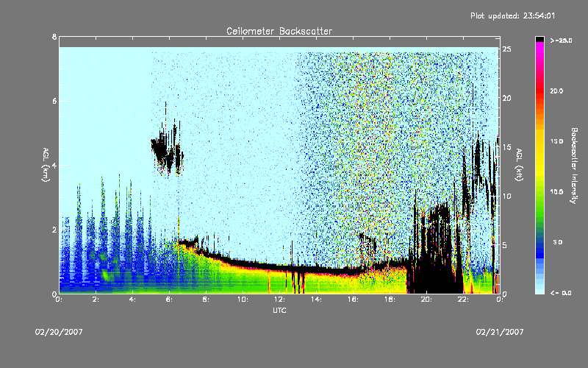Viewport: 588px width, 368px height.
Task: Pick the black top colorbar segment
Action: 539,39
